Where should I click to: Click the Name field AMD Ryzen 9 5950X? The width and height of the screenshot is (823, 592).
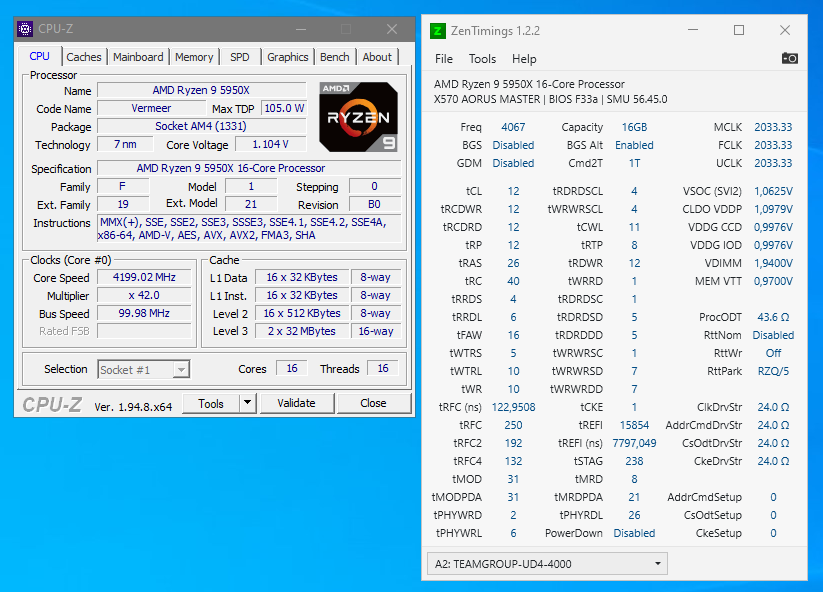click(201, 90)
